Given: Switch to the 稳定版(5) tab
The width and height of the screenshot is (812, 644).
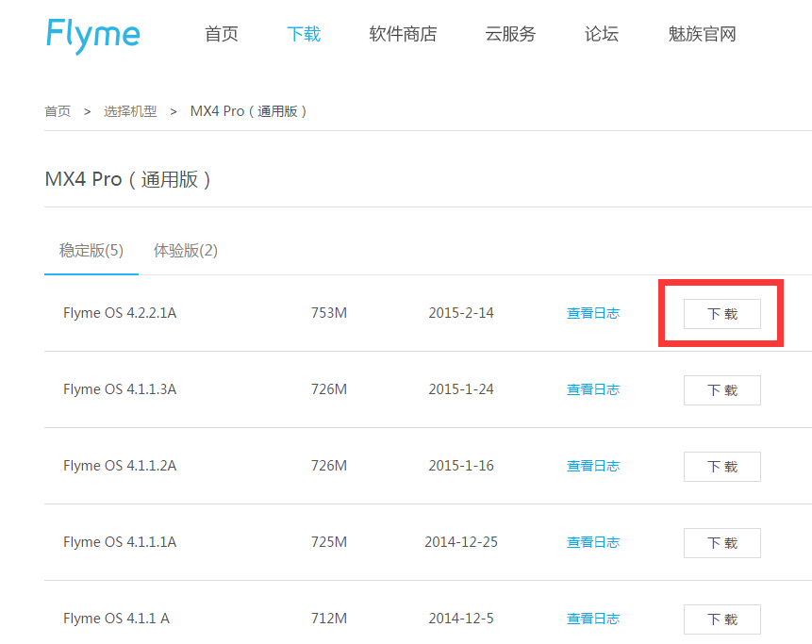Looking at the screenshot, I should [91, 251].
